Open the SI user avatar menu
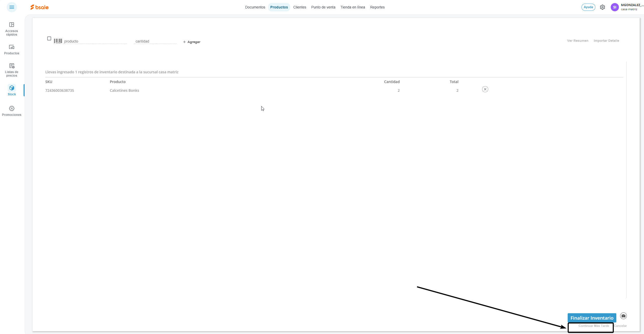 615,7
